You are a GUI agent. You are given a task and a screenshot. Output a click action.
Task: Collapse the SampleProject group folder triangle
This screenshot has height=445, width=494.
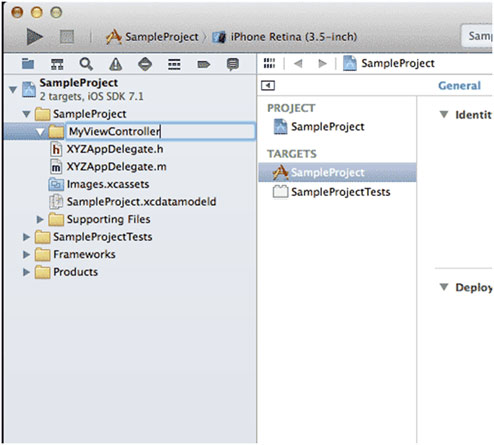pyautogui.click(x=26, y=114)
